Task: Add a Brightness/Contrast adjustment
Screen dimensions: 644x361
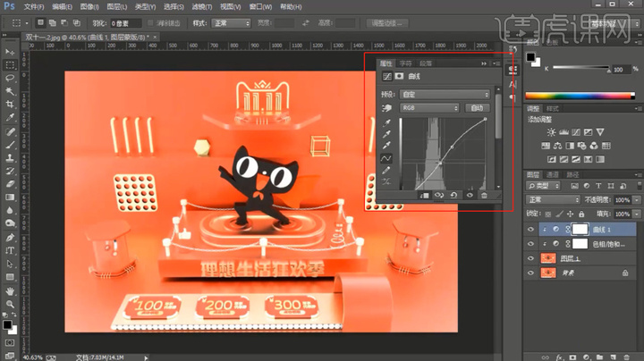Action: [551, 132]
